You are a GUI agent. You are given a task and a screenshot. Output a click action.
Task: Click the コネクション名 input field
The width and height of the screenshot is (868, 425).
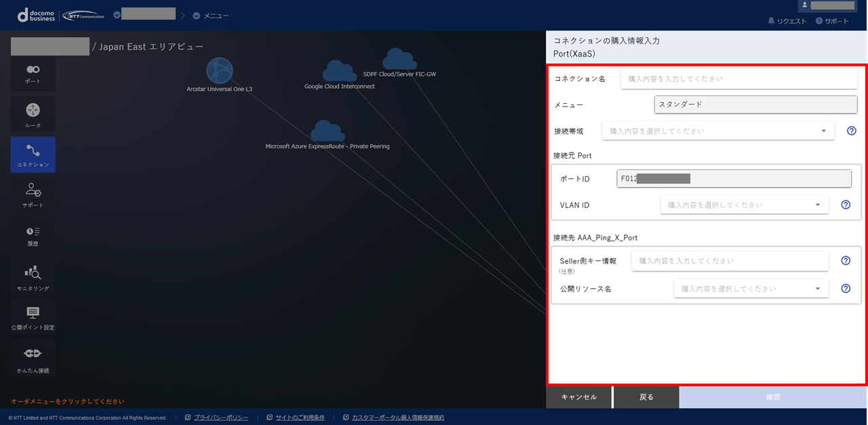[x=738, y=79]
